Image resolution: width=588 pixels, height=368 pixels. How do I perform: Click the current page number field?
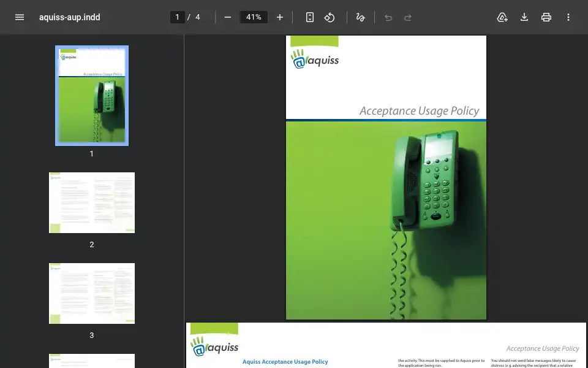[178, 17]
